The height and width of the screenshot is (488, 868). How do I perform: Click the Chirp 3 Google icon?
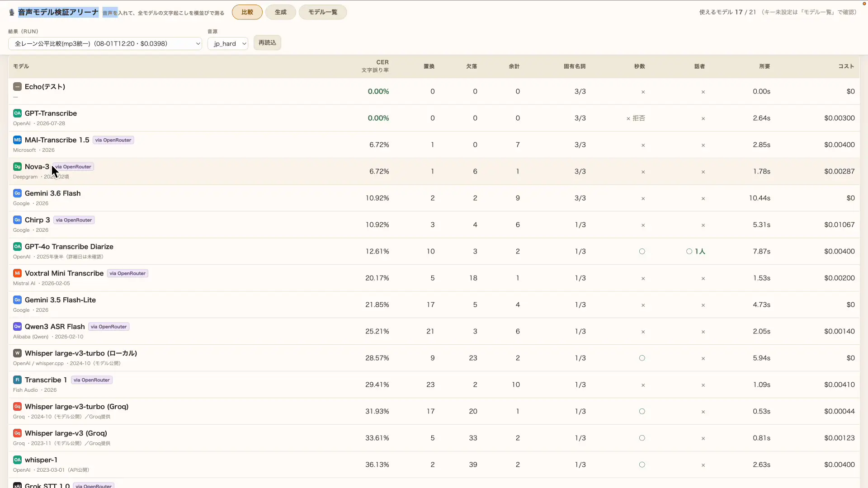[17, 220]
